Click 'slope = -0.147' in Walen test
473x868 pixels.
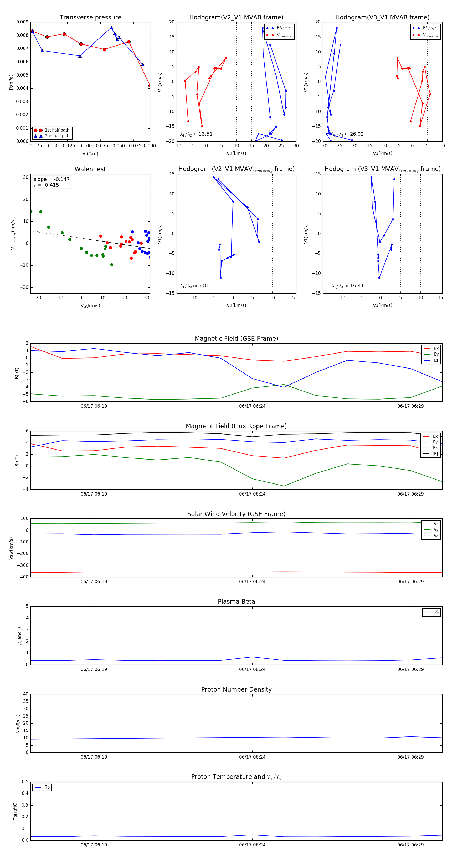[x=52, y=179]
